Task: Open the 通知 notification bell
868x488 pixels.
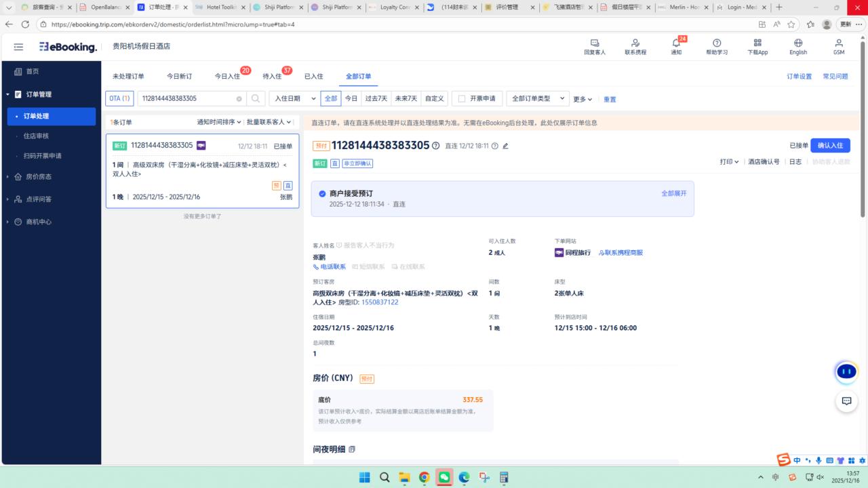Action: [x=676, y=43]
